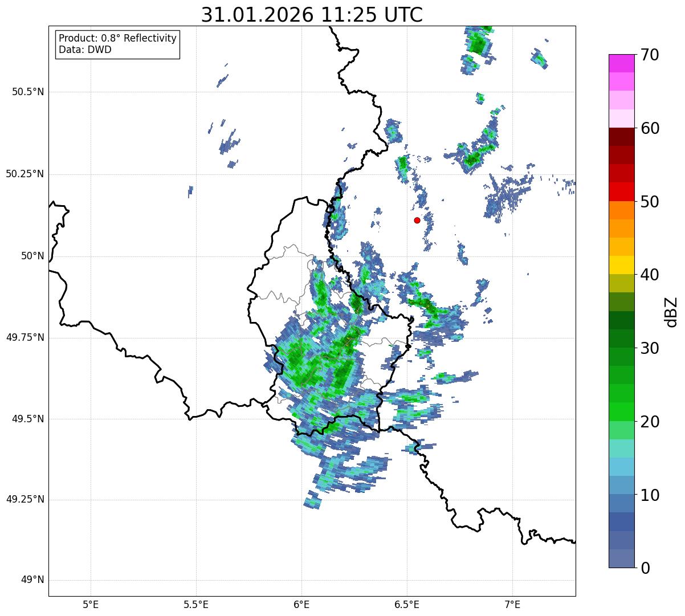This screenshot has height=616, width=685.
Task: Pick the bright red swatch just above 50
Action: click(x=621, y=192)
